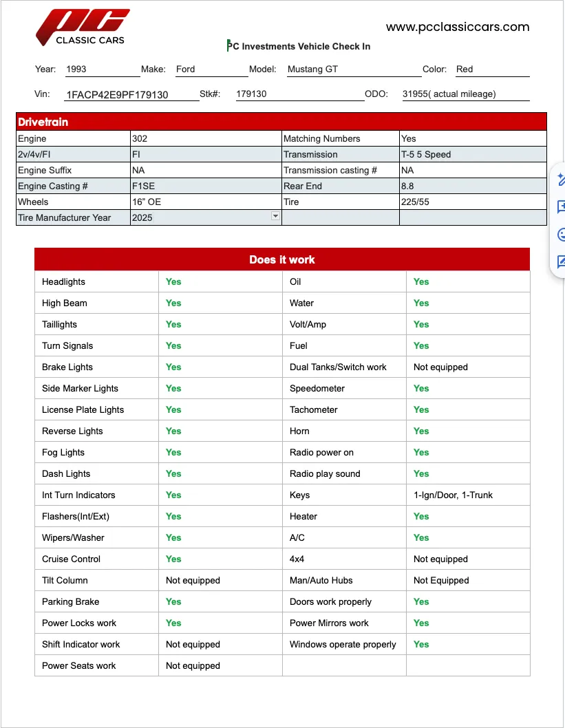Click the green Yes beside Turn Signals
565x728 pixels.
click(x=173, y=346)
